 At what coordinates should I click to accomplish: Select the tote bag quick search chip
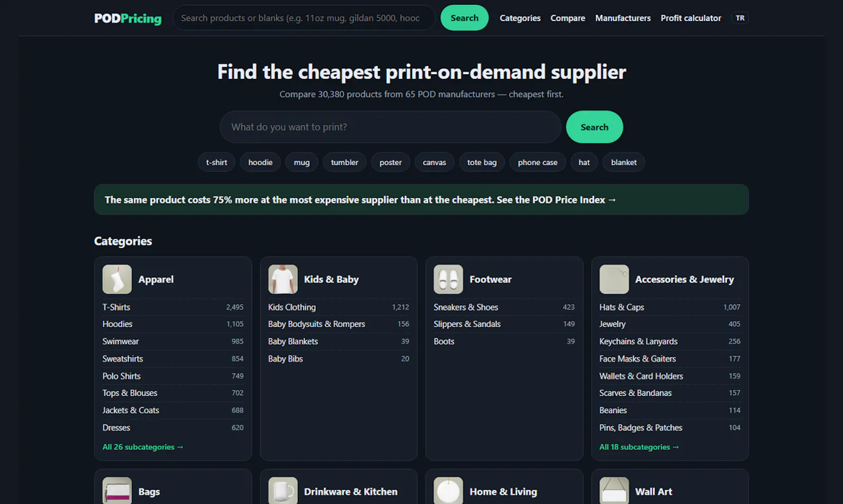pos(482,162)
